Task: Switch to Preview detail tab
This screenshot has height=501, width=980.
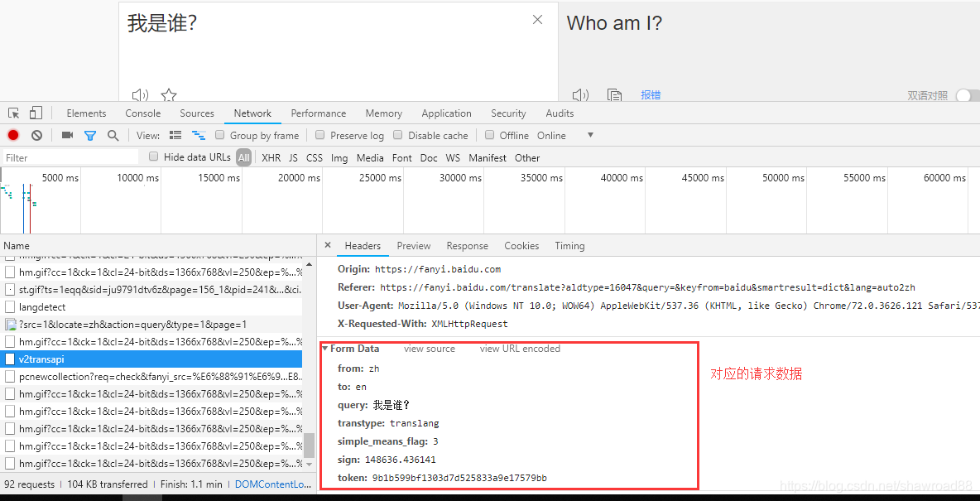Action: [x=414, y=246]
